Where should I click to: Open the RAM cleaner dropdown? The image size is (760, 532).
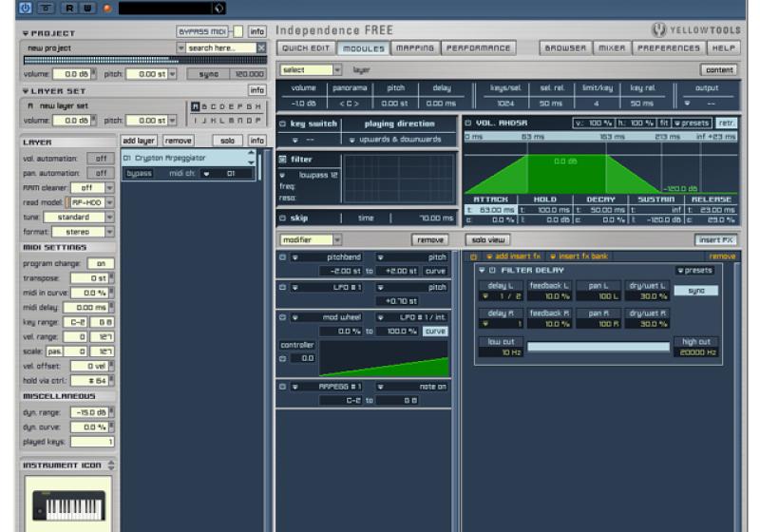tap(109, 188)
